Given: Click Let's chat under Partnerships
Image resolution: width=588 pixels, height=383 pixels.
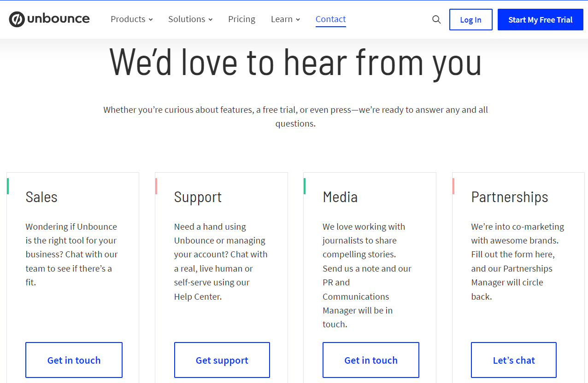Looking at the screenshot, I should click(x=513, y=360).
